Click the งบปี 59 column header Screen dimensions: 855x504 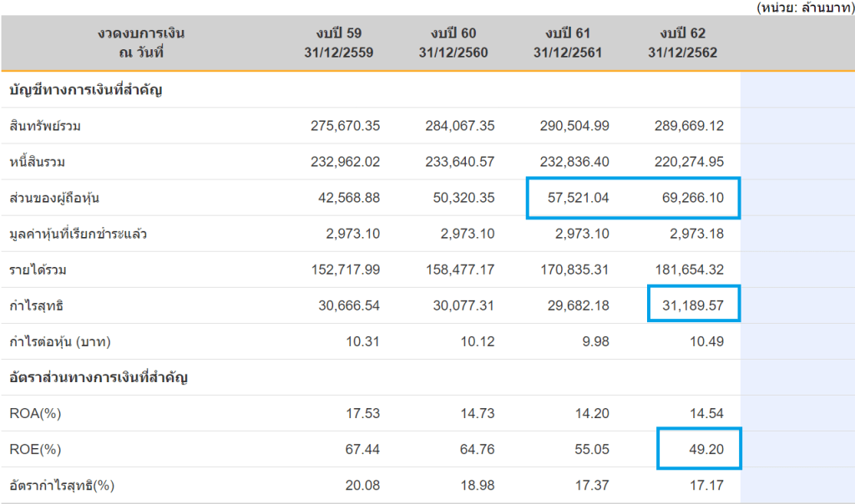(x=338, y=43)
